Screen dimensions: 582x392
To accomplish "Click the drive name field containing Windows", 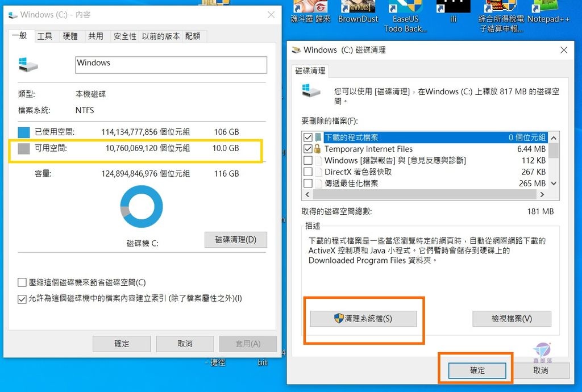I will (x=171, y=65).
